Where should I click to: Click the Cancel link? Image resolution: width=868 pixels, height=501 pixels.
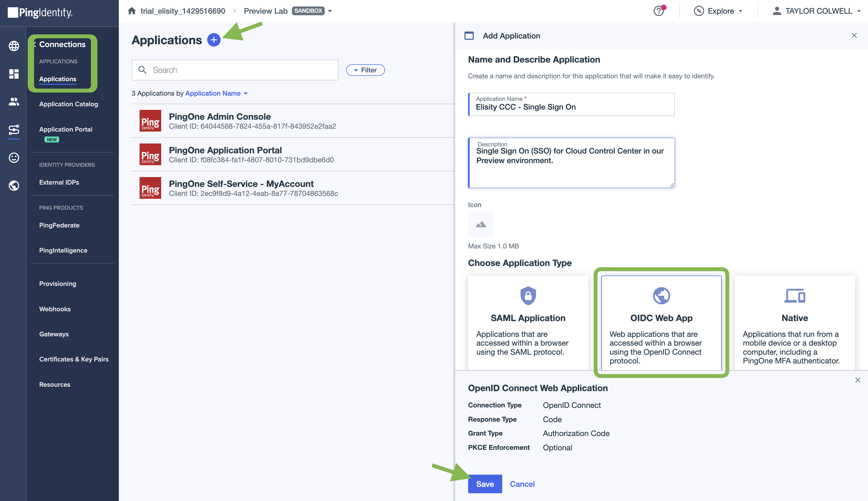tap(522, 484)
